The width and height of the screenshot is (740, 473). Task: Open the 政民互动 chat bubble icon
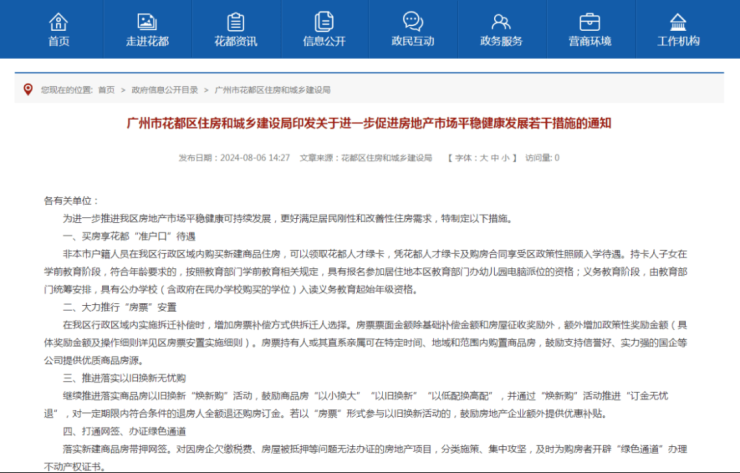pos(413,22)
